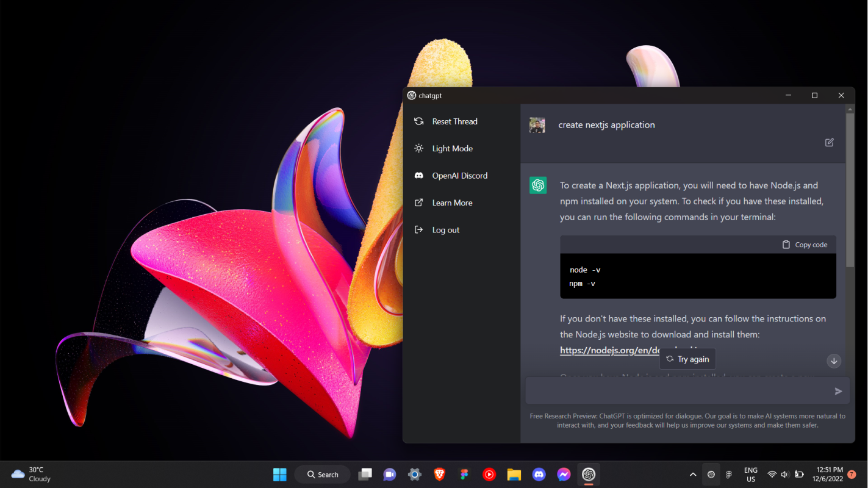Open the notification badge showing 7

[x=852, y=475]
